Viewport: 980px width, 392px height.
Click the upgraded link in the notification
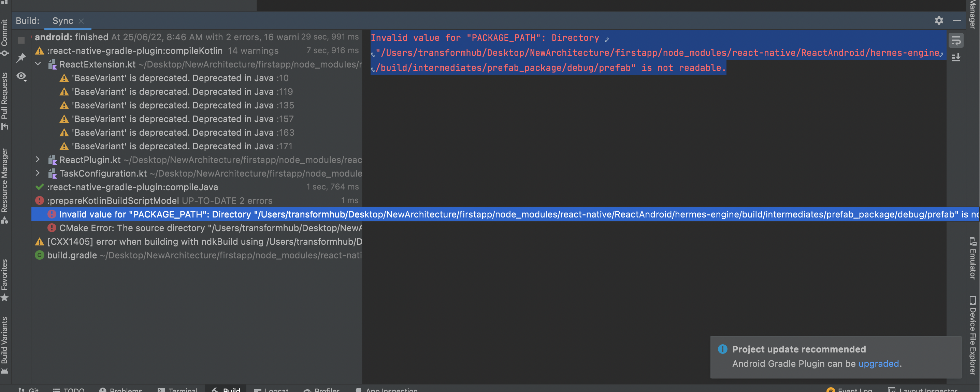coord(879,364)
